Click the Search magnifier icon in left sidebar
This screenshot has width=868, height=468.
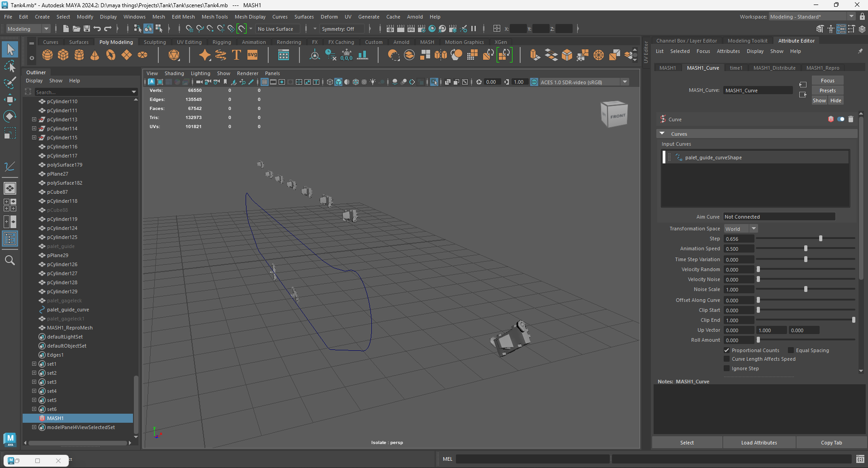click(x=9, y=260)
